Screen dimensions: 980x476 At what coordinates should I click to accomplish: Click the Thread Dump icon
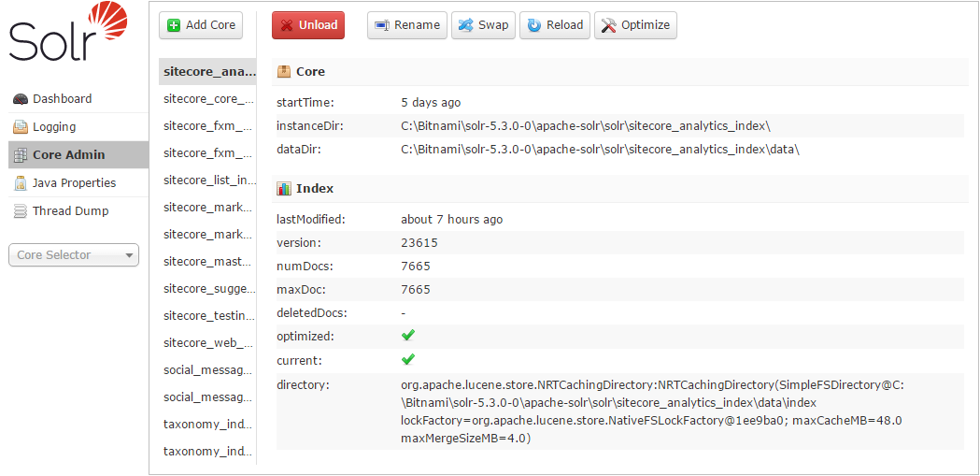tap(21, 211)
